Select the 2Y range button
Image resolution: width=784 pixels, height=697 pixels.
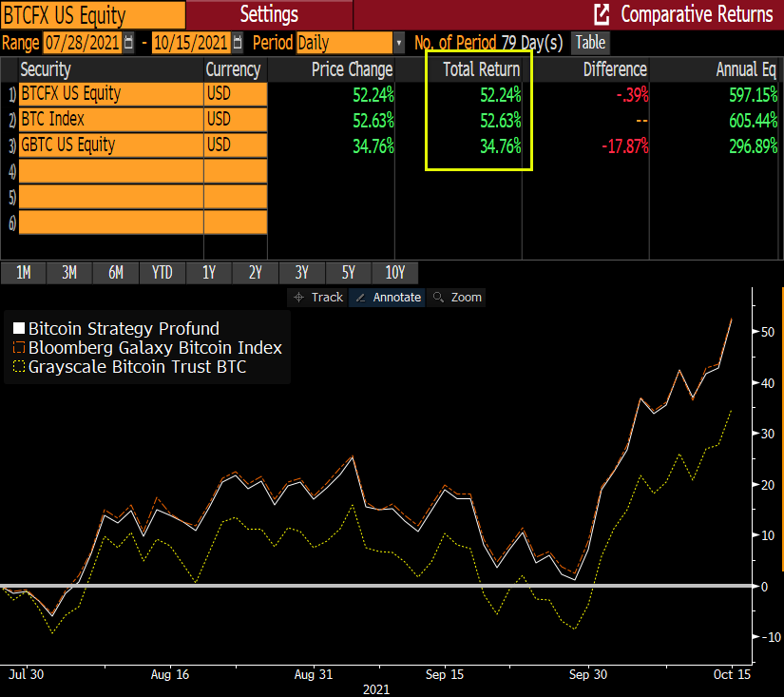click(x=256, y=273)
